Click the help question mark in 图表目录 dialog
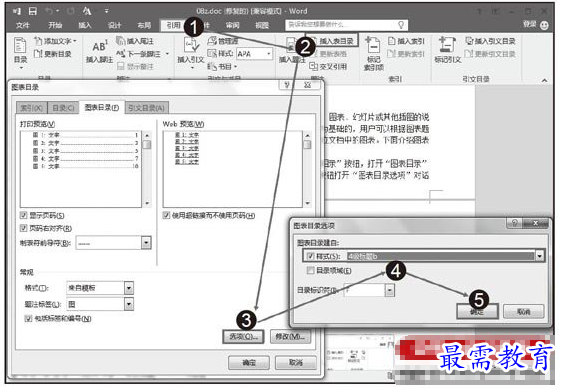Image resolution: width=561 pixels, height=389 pixels. pos(287,85)
